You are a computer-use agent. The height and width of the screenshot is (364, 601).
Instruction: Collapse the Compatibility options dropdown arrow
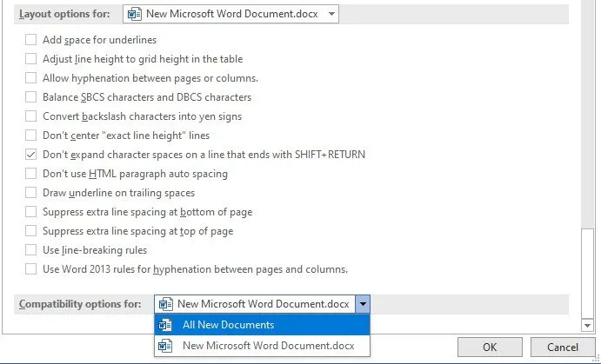click(x=363, y=304)
